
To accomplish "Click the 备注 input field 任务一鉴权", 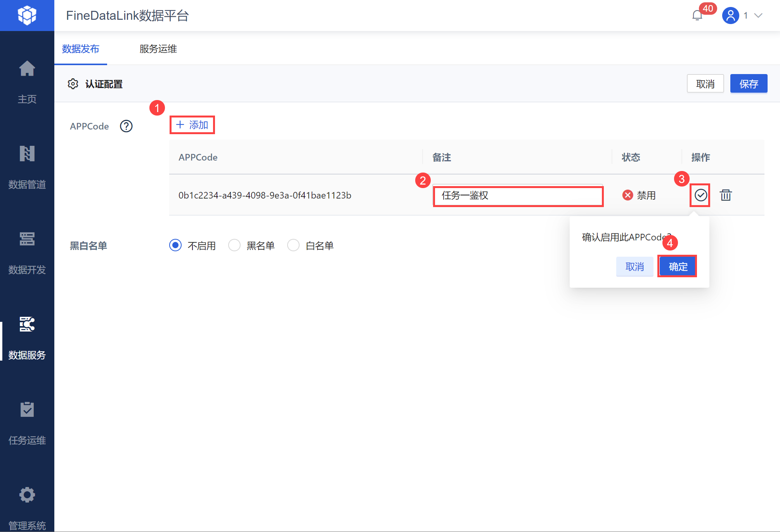I will 518,196.
